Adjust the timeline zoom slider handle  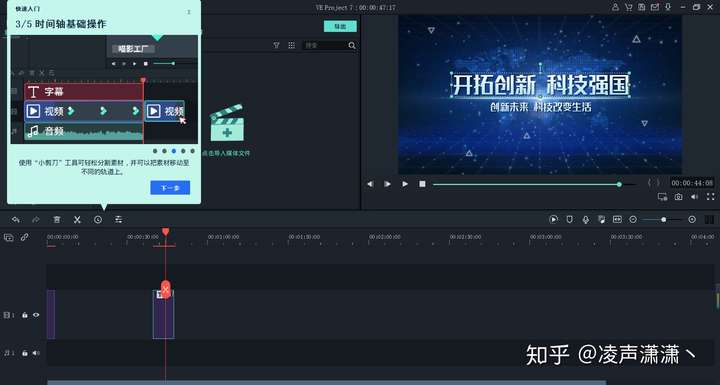click(664, 220)
